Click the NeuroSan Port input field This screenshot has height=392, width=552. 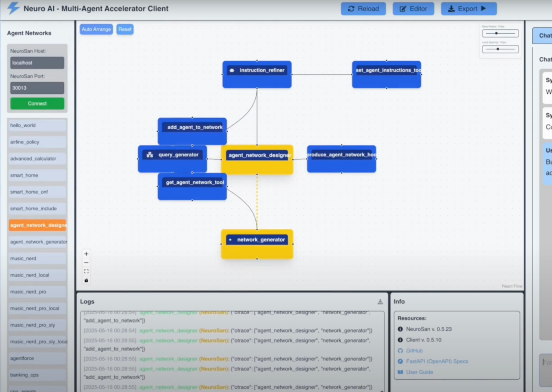click(x=37, y=88)
